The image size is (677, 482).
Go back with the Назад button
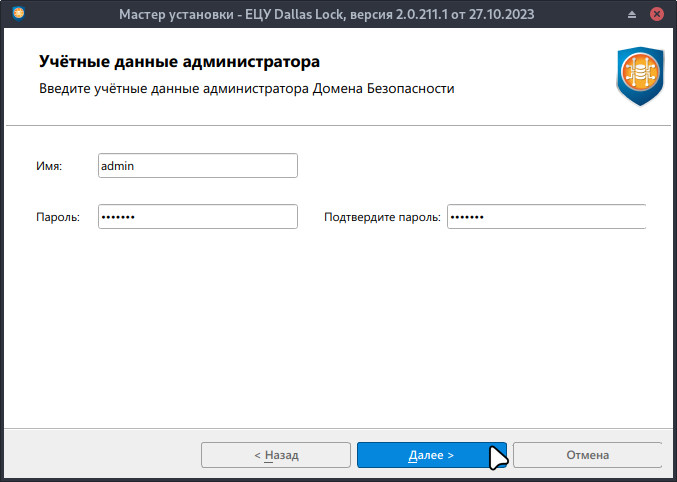click(276, 455)
